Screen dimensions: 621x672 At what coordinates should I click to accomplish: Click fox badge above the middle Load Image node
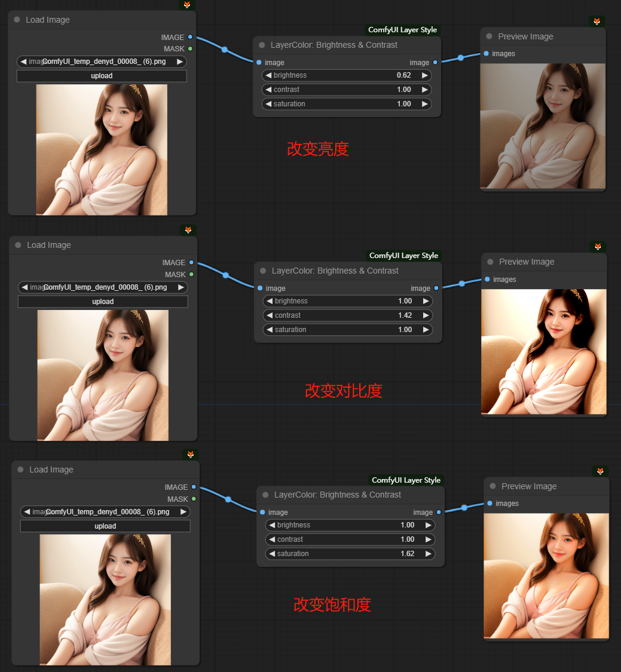click(x=188, y=230)
